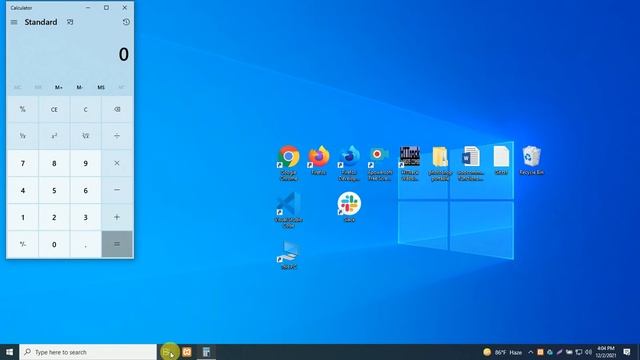Click digit 7 on the Calculator
Viewport: 640px width, 360px height.
[x=23, y=163]
